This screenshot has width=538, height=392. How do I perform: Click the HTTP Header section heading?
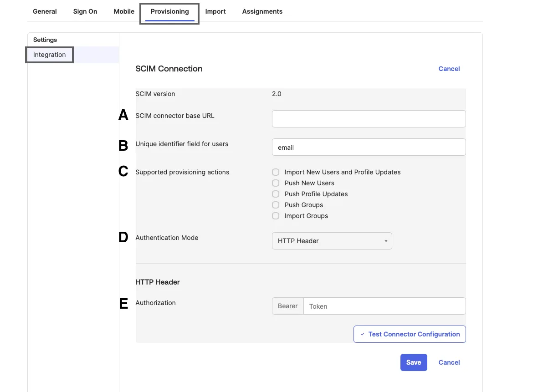point(158,282)
